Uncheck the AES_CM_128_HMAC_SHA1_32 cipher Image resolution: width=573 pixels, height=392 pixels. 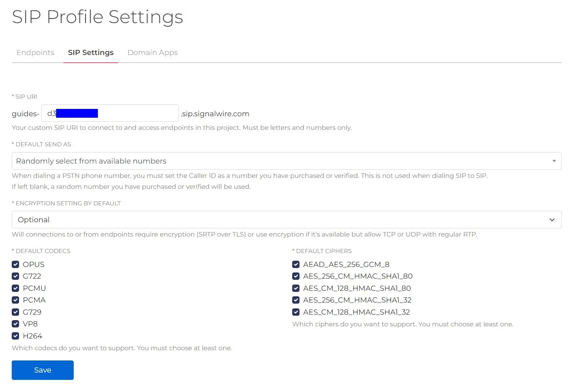click(296, 312)
